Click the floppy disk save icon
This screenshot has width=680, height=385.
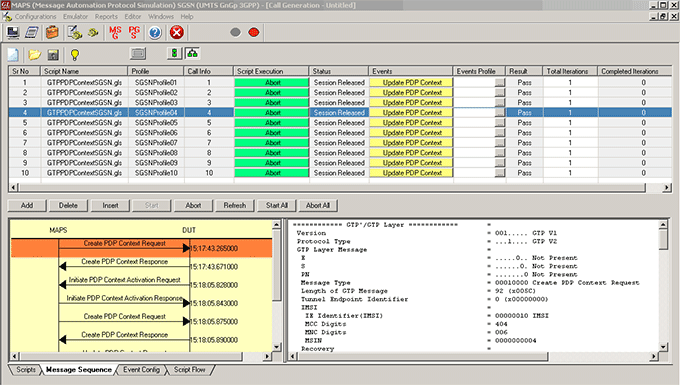(x=53, y=55)
